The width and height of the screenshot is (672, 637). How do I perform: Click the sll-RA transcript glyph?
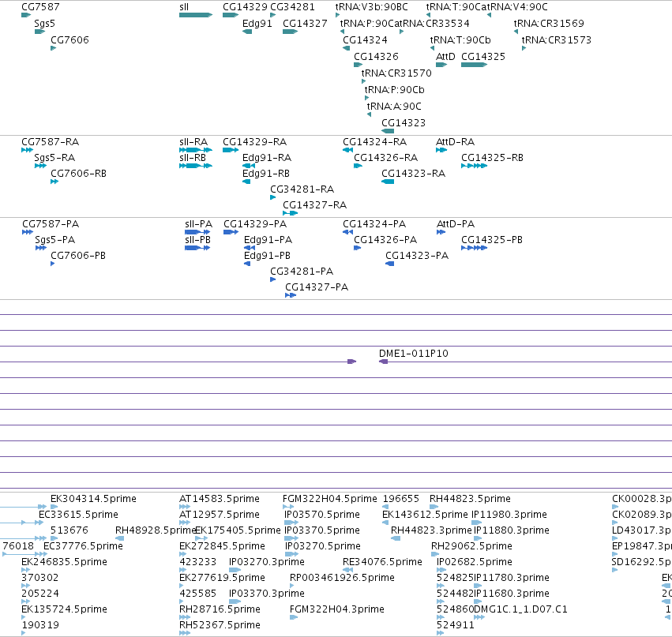click(x=196, y=150)
